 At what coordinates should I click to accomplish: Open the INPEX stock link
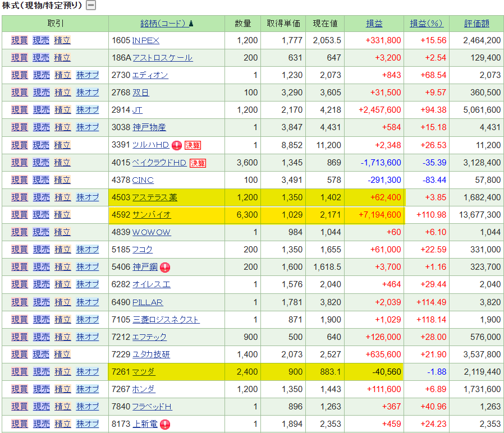tap(145, 40)
